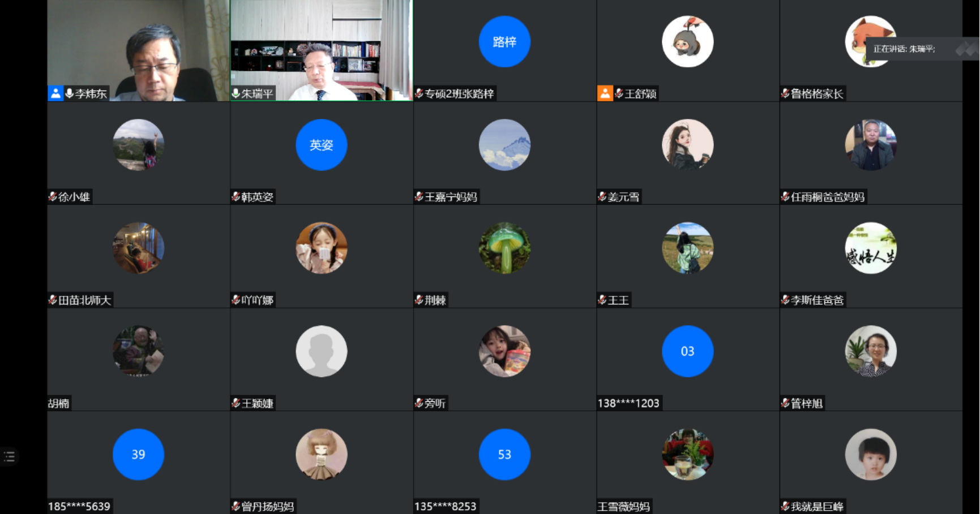The image size is (980, 514).
Task: Click muted mic icon beside 鲁格格家长
Action: coord(785,93)
